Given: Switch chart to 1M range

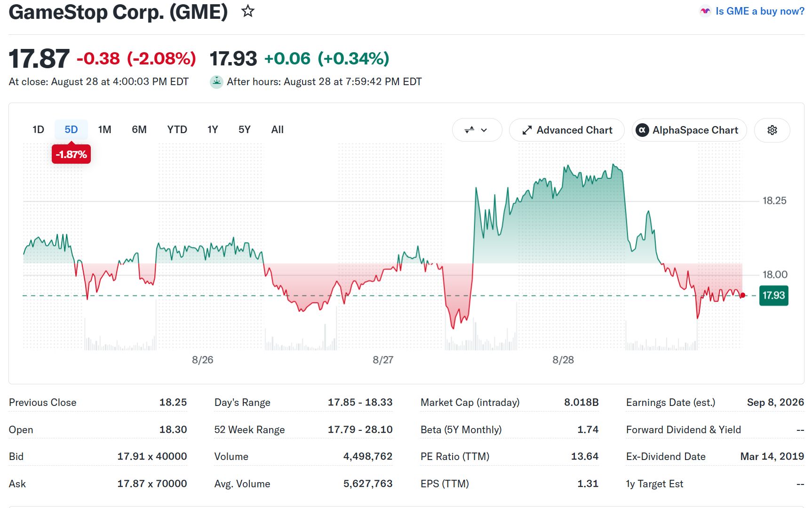Looking at the screenshot, I should point(104,129).
